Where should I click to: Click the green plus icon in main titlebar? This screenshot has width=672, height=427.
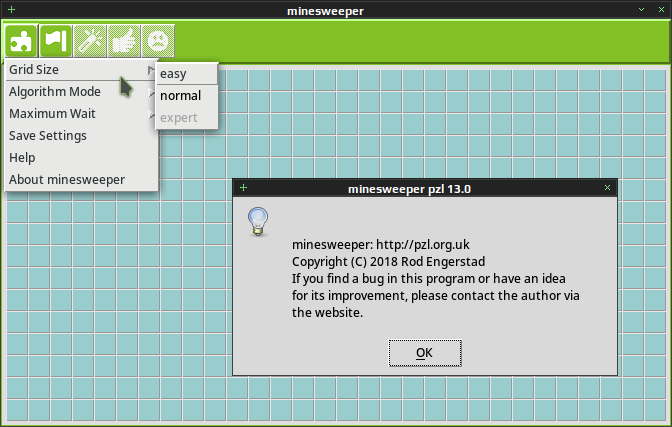[x=12, y=9]
